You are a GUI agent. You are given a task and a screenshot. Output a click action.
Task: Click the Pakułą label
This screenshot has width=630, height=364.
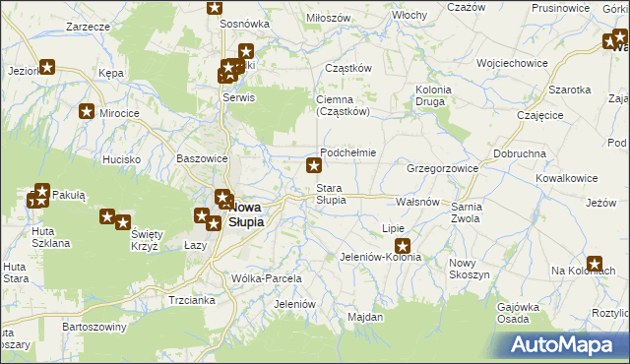pyautogui.click(x=69, y=196)
